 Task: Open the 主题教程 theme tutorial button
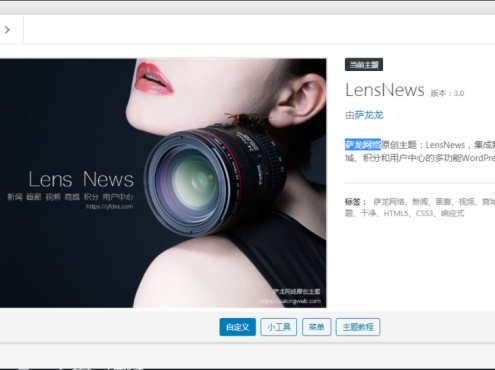[358, 327]
